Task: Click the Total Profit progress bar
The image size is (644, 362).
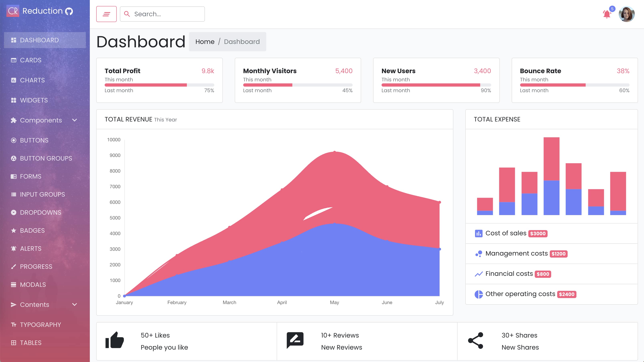Action: click(159, 85)
